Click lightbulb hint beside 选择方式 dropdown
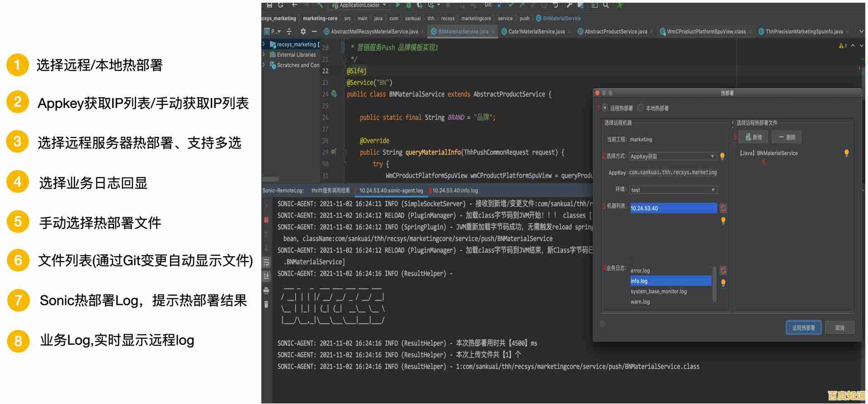The image size is (868, 404). [x=722, y=156]
